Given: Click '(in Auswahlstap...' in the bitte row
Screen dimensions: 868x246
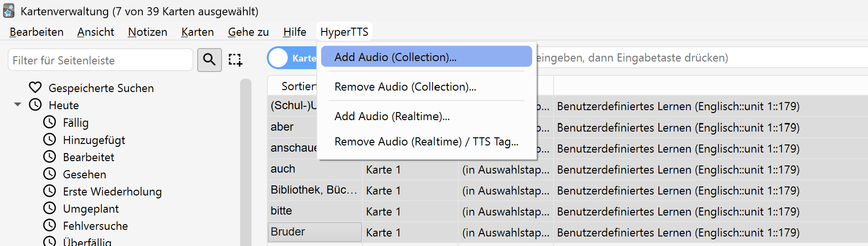Looking at the screenshot, I should click(505, 212).
